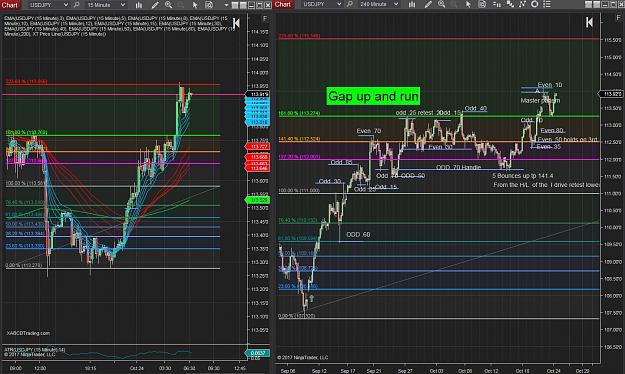Select the 'Odd .85' annotation
The height and width of the screenshot is (374, 625).
click(x=342, y=162)
